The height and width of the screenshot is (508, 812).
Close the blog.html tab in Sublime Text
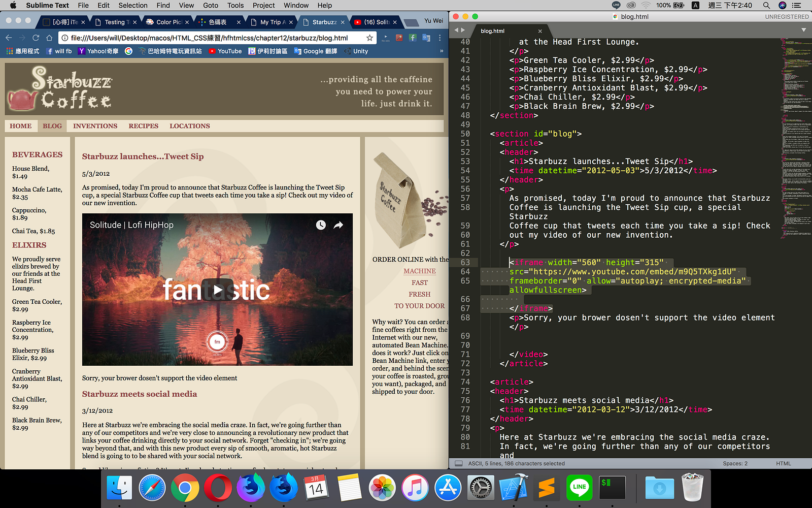(540, 31)
